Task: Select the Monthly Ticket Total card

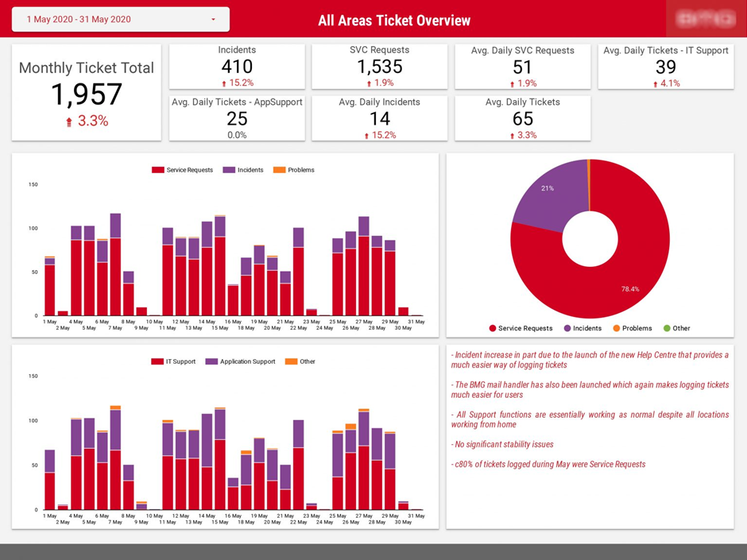Action: point(86,91)
